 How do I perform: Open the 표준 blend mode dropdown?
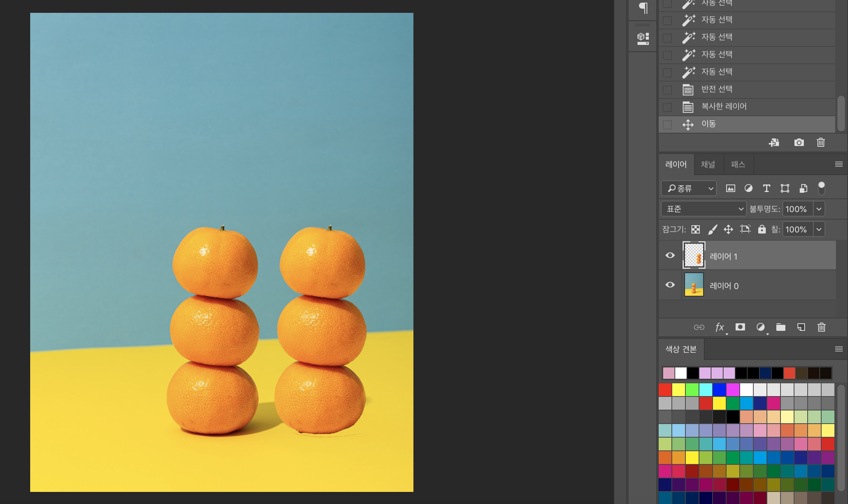pos(704,209)
